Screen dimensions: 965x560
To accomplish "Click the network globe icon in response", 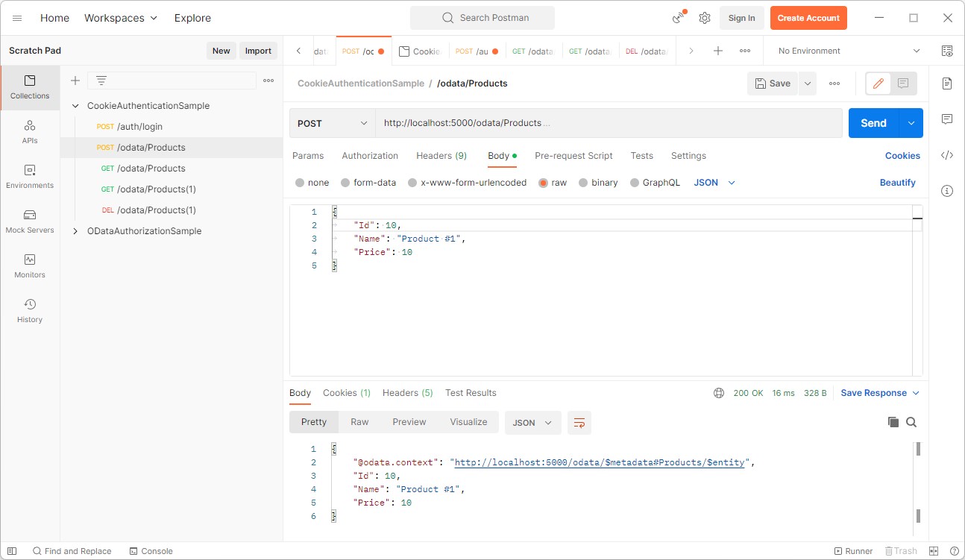I will pyautogui.click(x=719, y=393).
